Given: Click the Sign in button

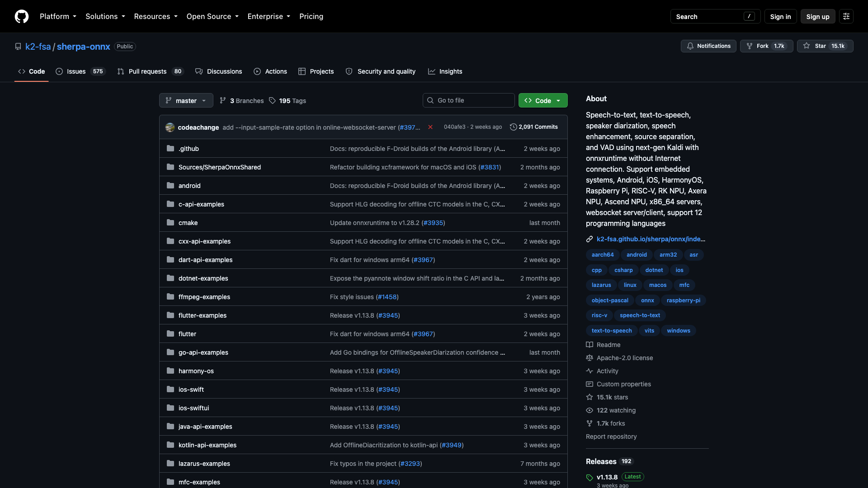Looking at the screenshot, I should (780, 16).
